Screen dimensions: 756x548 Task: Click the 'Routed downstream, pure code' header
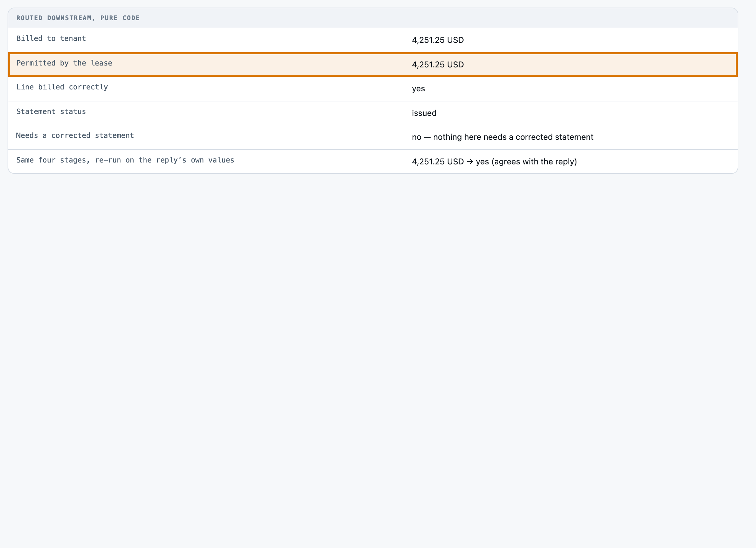click(78, 18)
